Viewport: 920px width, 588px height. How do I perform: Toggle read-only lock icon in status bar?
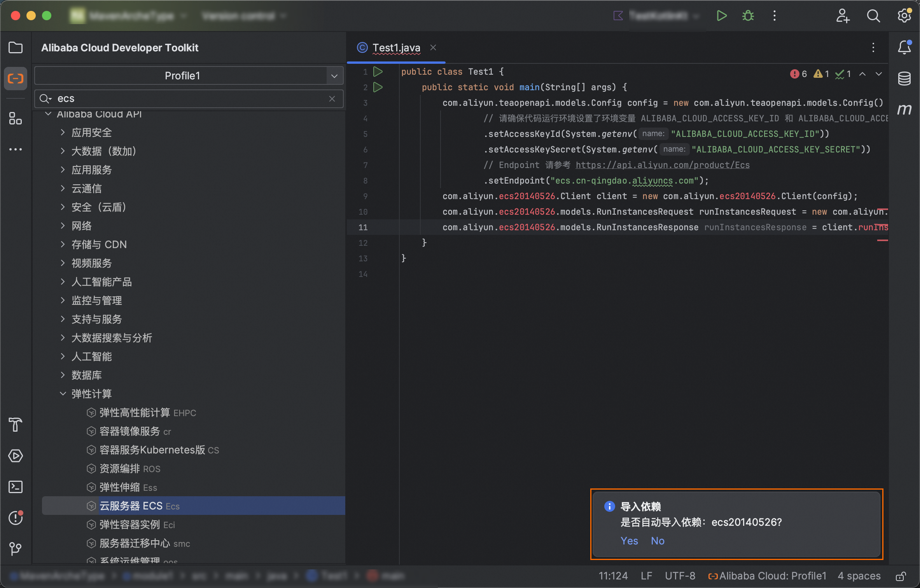point(901,576)
